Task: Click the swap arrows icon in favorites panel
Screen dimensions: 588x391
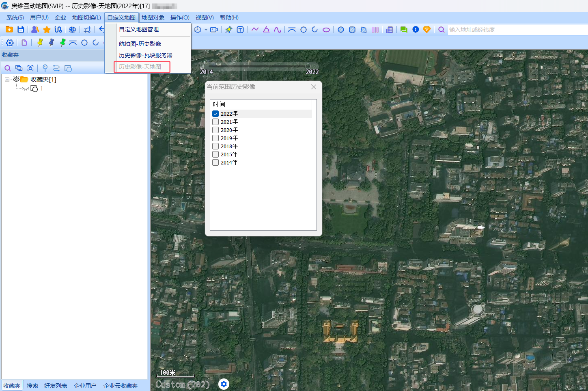Action: tap(56, 68)
